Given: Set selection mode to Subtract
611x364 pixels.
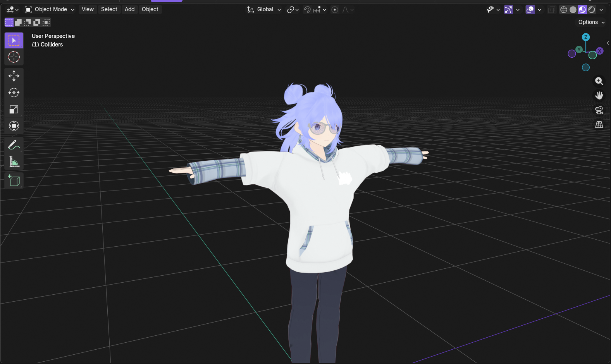Looking at the screenshot, I should (x=28, y=22).
